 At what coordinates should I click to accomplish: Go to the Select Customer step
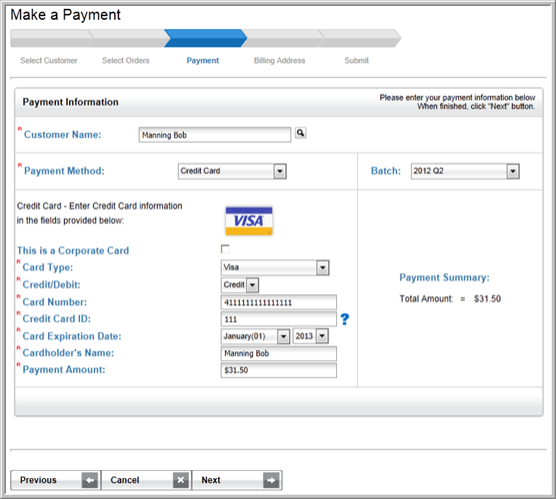point(49,61)
